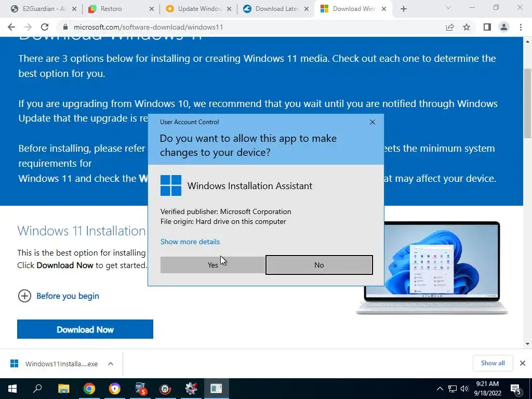Close the Download Latest tab
532x399 pixels.
tap(307, 9)
